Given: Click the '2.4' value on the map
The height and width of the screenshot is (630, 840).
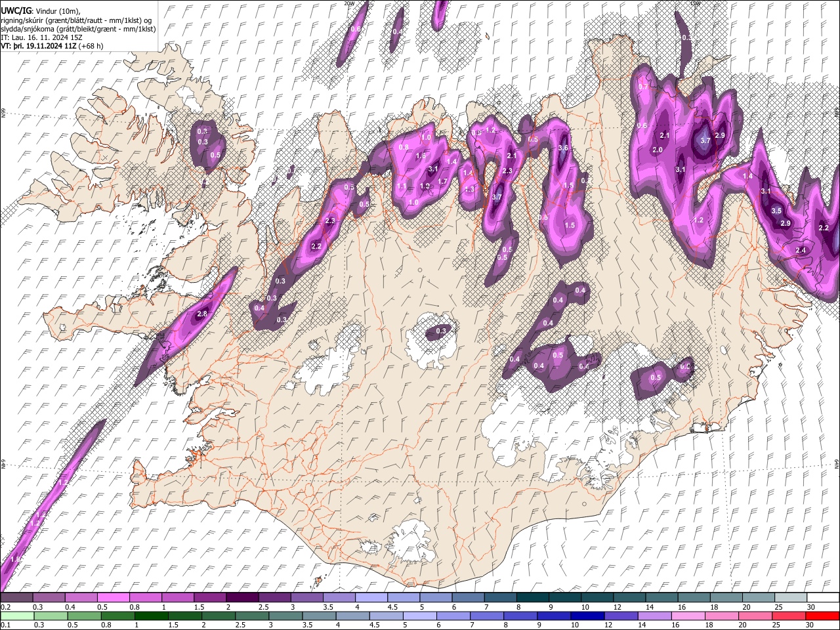Looking at the screenshot, I should click(x=801, y=250).
